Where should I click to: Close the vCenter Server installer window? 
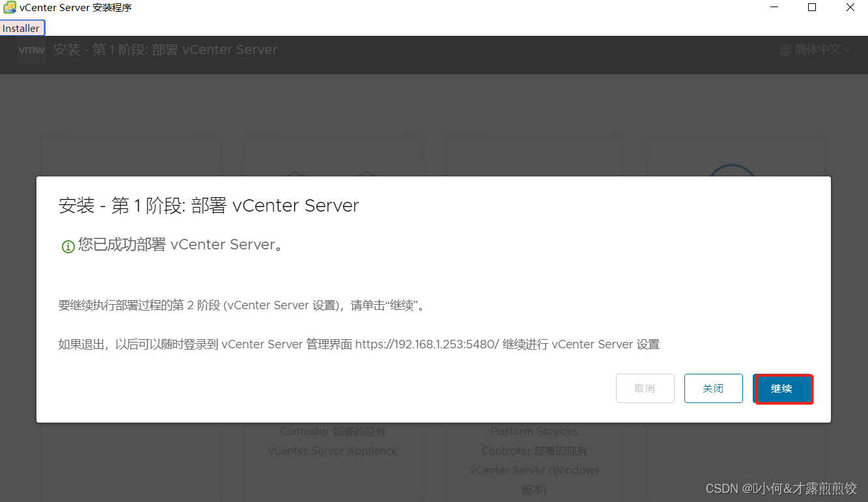point(850,8)
